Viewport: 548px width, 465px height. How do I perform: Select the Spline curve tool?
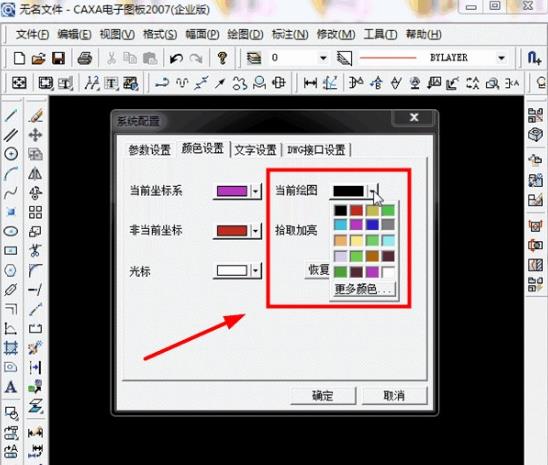[11, 192]
